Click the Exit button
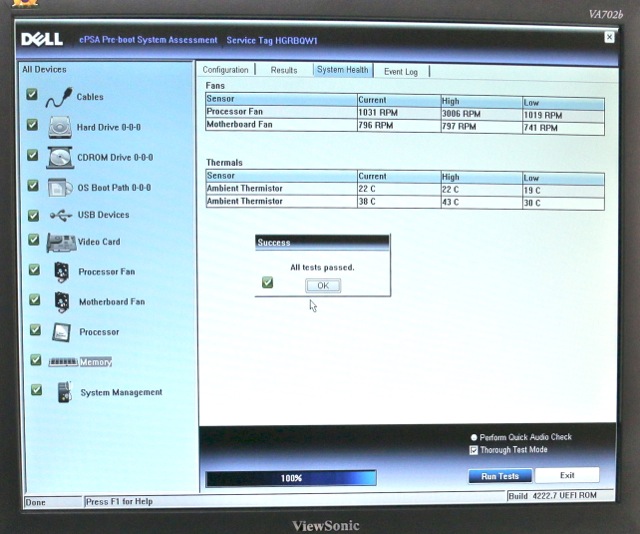The image size is (640, 534). (567, 475)
